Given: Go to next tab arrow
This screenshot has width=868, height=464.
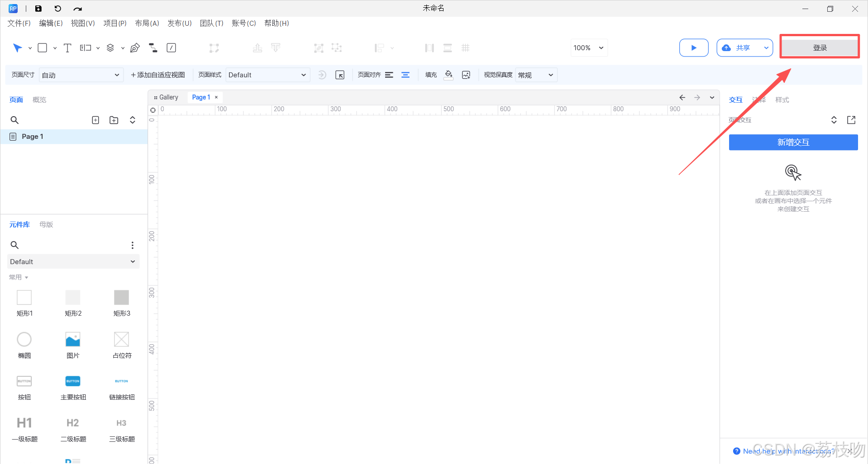Looking at the screenshot, I should coord(697,98).
